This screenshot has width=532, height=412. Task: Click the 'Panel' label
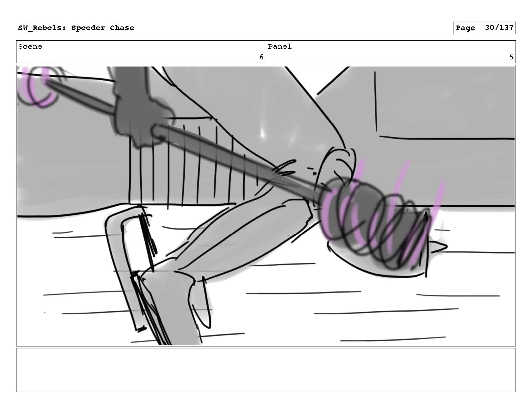click(x=280, y=46)
